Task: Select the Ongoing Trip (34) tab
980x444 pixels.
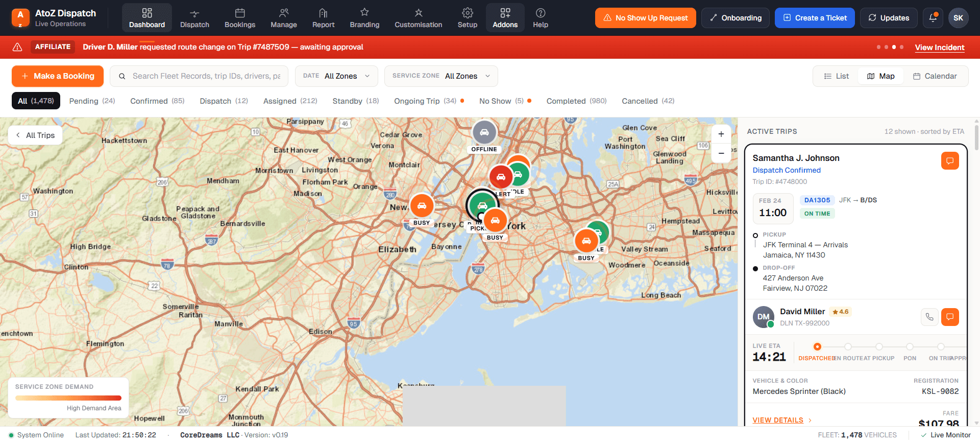Action: click(x=429, y=101)
